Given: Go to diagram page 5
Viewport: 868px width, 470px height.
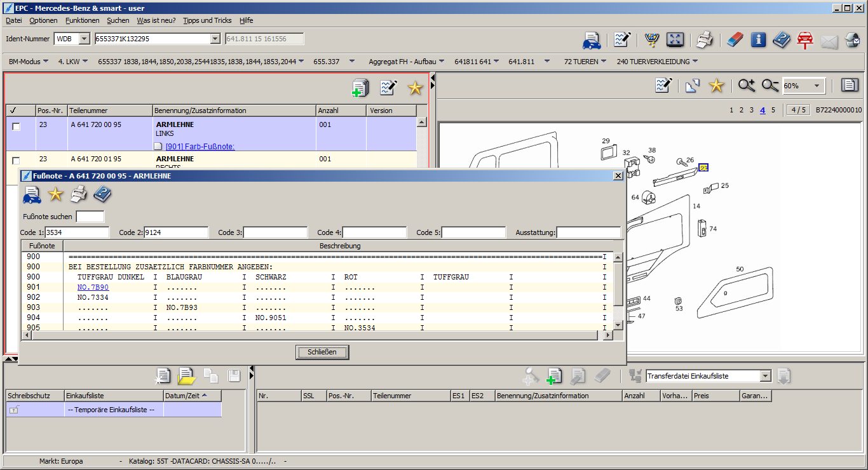Looking at the screenshot, I should click(773, 110).
